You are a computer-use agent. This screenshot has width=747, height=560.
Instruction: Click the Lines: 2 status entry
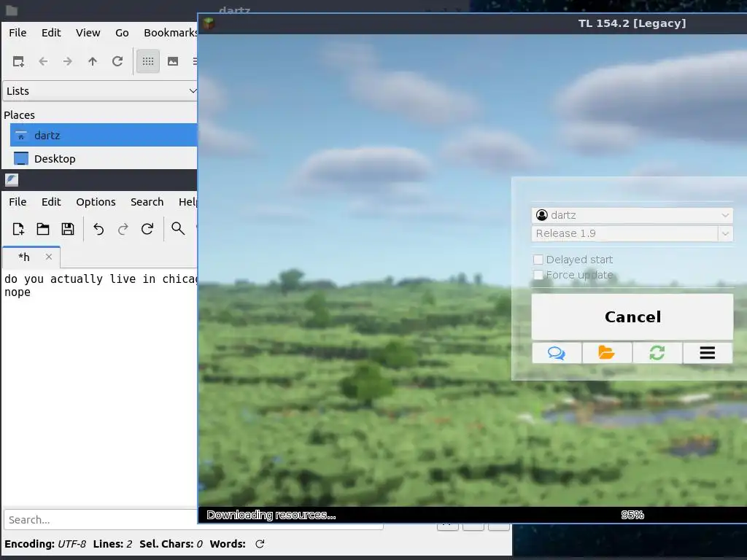[112, 544]
